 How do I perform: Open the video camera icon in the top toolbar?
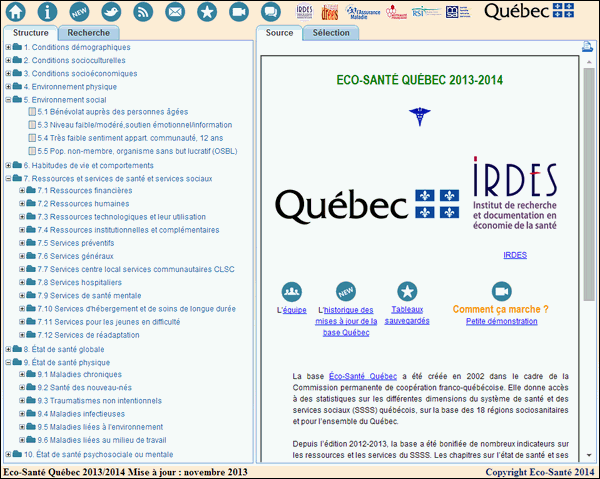[x=239, y=11]
